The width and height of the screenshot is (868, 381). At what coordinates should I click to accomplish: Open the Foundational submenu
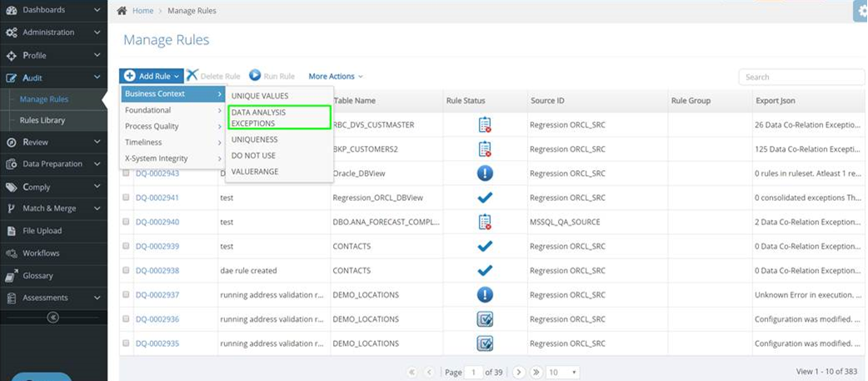pos(173,110)
